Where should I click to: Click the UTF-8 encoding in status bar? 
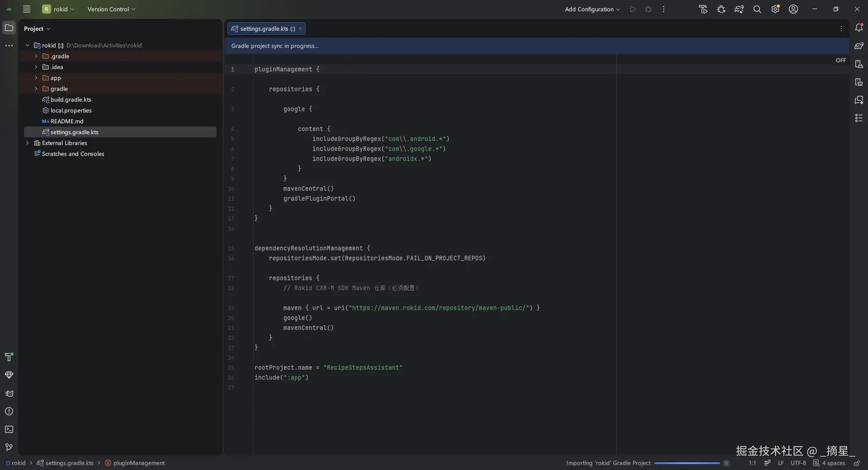[x=798, y=463]
